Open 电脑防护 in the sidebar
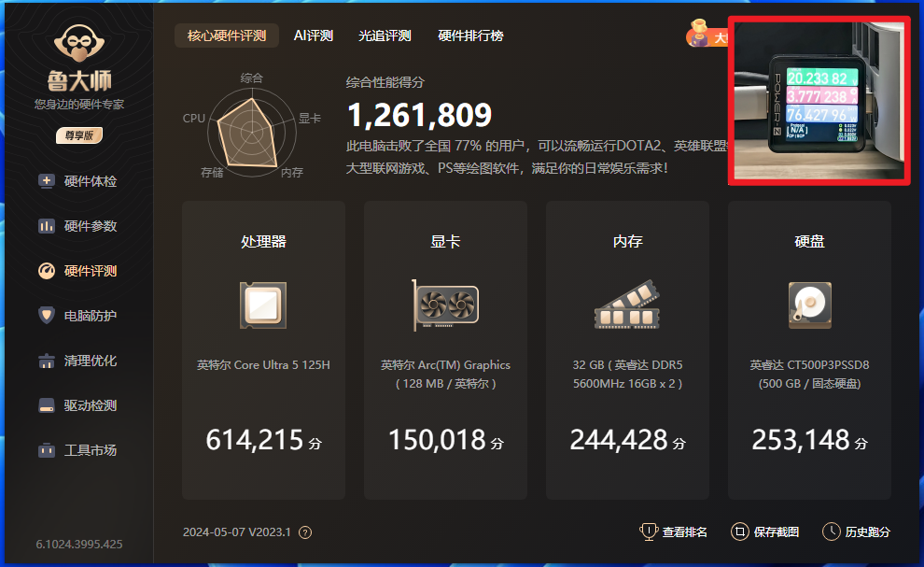This screenshot has width=924, height=567. pos(77,316)
